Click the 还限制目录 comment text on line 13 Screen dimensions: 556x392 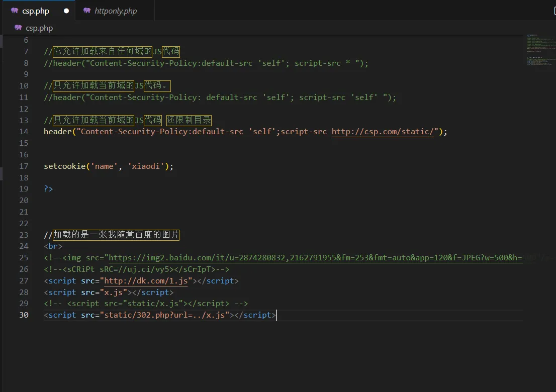pos(189,121)
